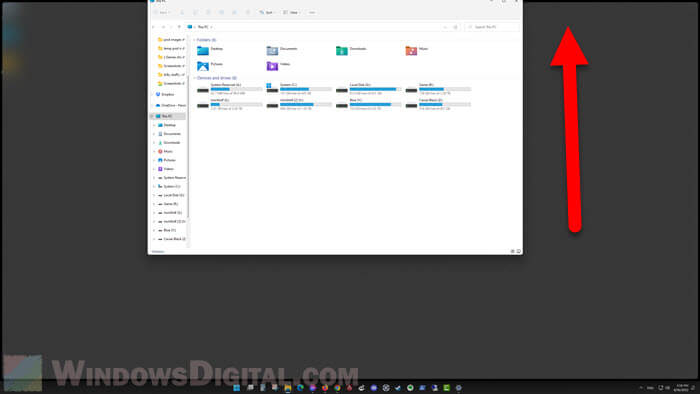Expand the Documents node in navigation pane
Image resolution: width=700 pixels, height=394 pixels.
(x=155, y=134)
